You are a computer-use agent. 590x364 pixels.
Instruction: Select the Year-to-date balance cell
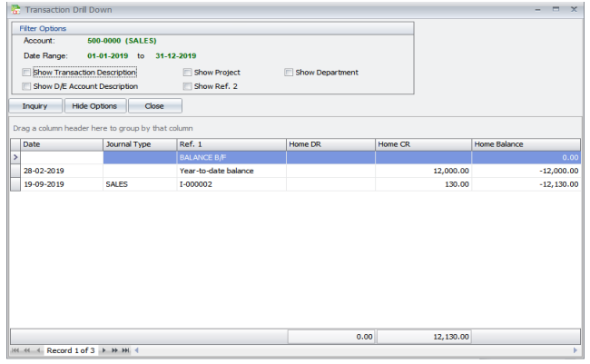coord(231,171)
